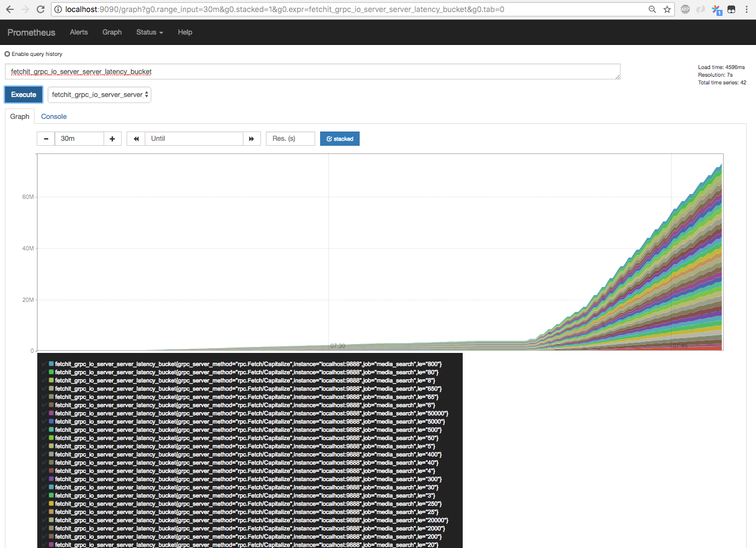Go back using the browser back arrow
This screenshot has height=548, width=756.
click(x=10, y=9)
